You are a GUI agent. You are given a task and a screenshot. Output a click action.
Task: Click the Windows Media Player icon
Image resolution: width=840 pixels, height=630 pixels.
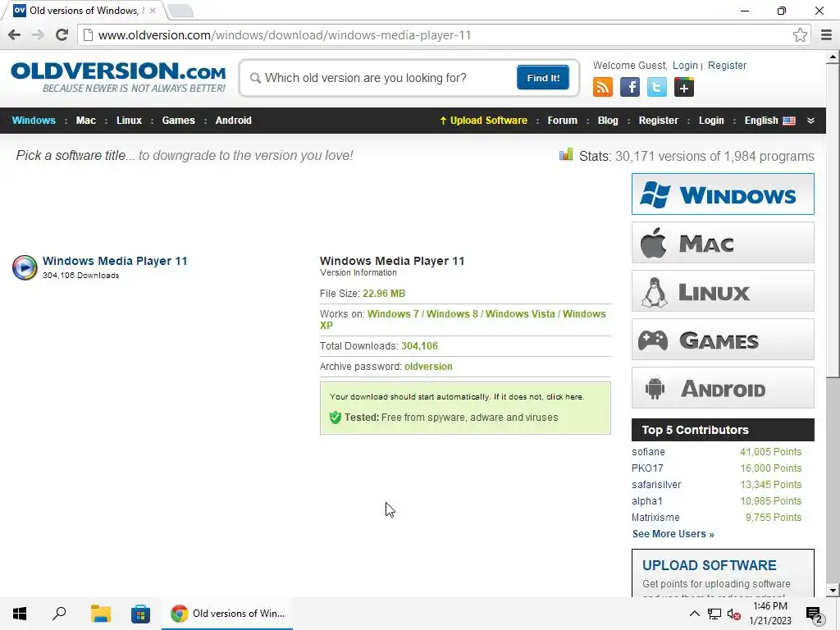[25, 267]
